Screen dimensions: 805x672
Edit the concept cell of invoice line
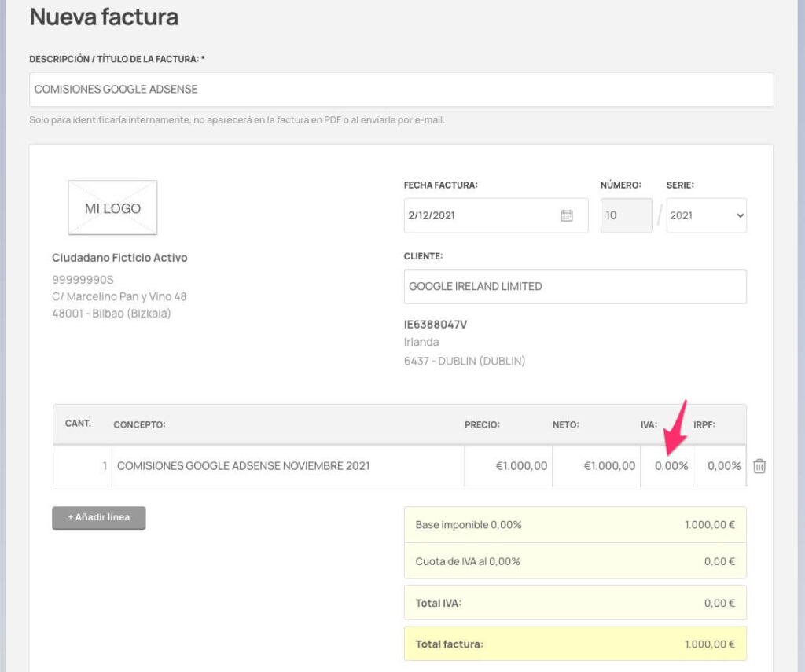coord(288,466)
